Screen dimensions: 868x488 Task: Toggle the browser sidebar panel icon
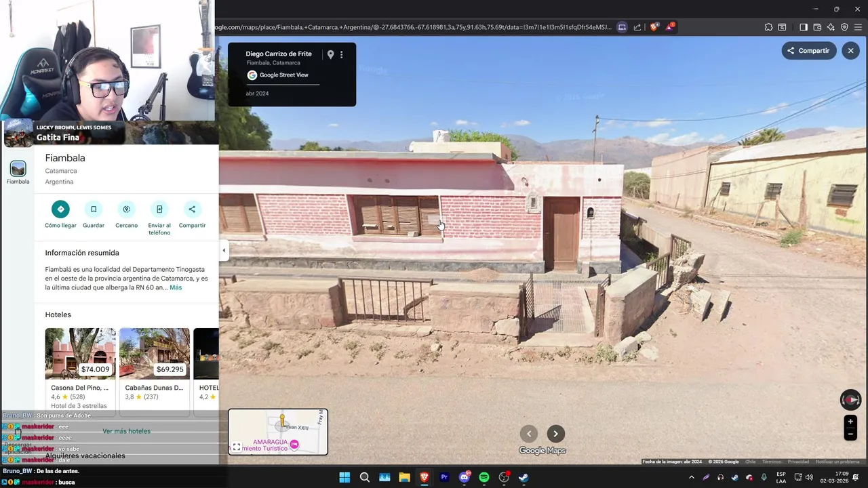pyautogui.click(x=804, y=27)
